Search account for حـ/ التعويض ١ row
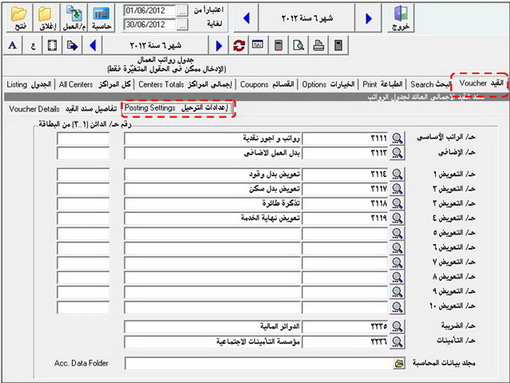 pos(397,174)
